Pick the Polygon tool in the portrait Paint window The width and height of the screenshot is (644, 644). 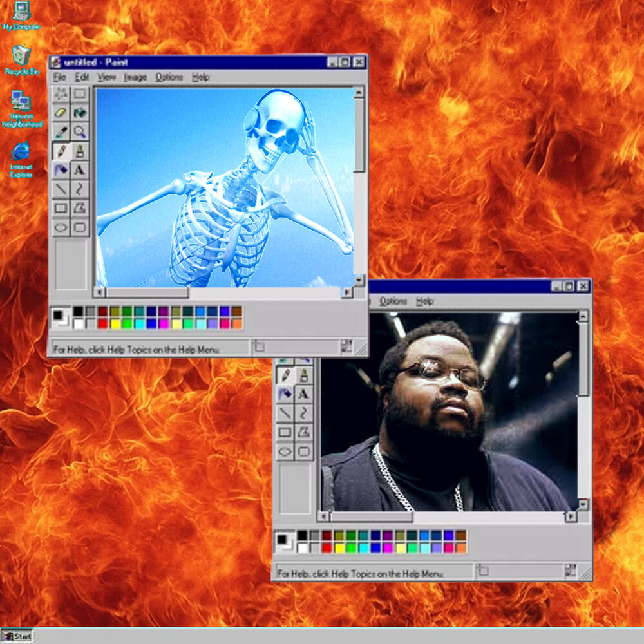(x=303, y=432)
